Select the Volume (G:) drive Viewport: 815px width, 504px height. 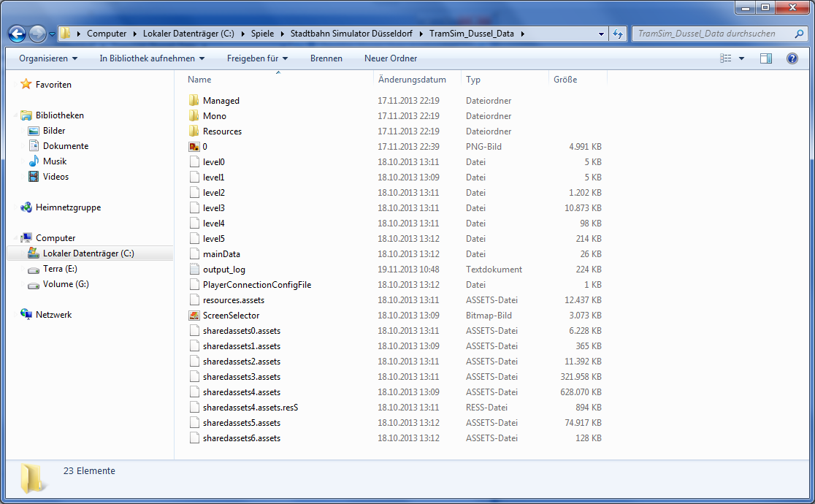pos(66,284)
